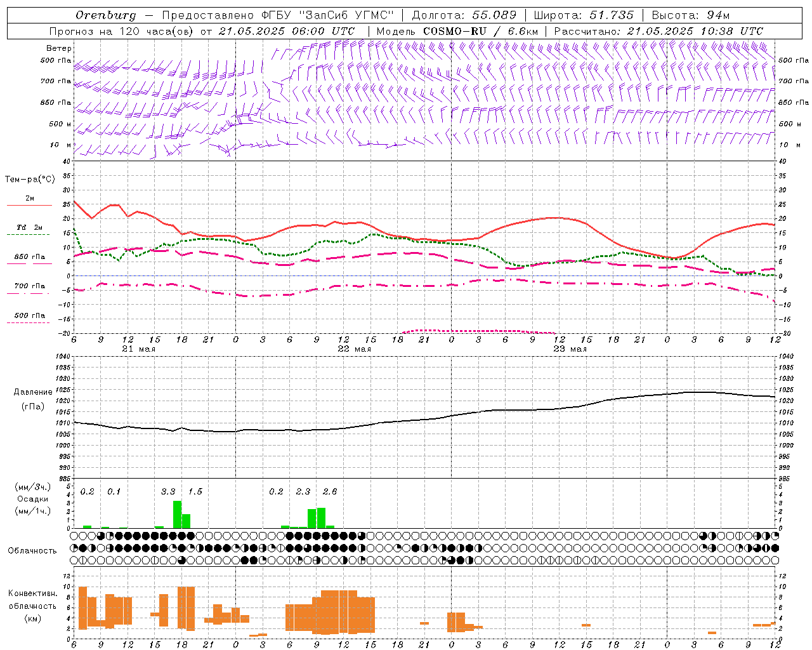Screen dimensions: 812x650
Task: Click the Давление (гПа) panel label
Action: pyautogui.click(x=33, y=399)
